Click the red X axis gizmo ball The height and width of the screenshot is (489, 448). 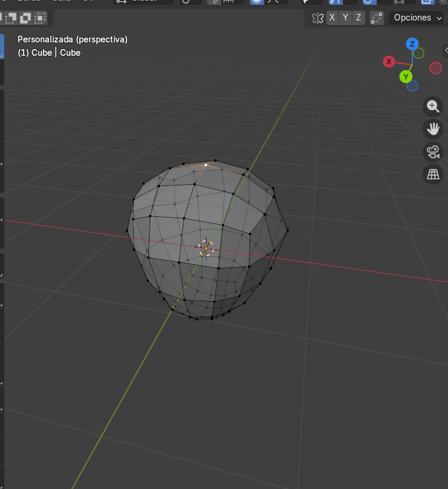pyautogui.click(x=389, y=61)
